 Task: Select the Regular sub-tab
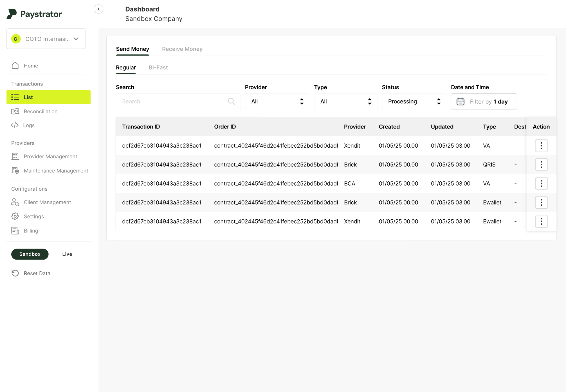[126, 67]
